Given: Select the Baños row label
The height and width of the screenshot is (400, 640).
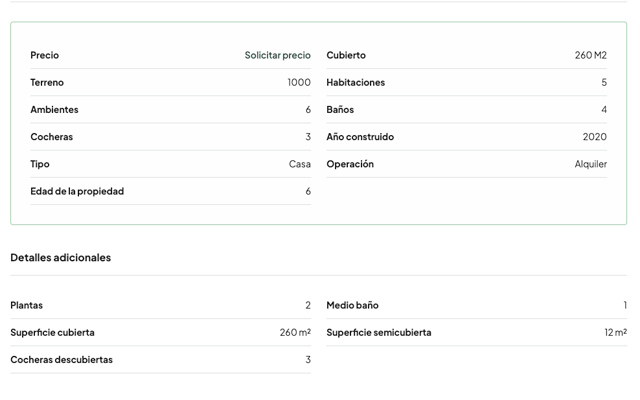Looking at the screenshot, I should tap(340, 109).
